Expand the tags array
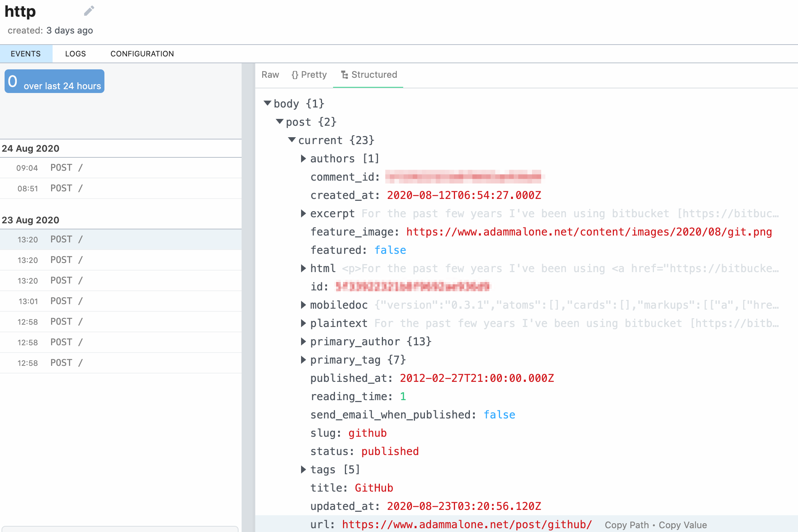Viewport: 798px width, 532px height. 303,470
